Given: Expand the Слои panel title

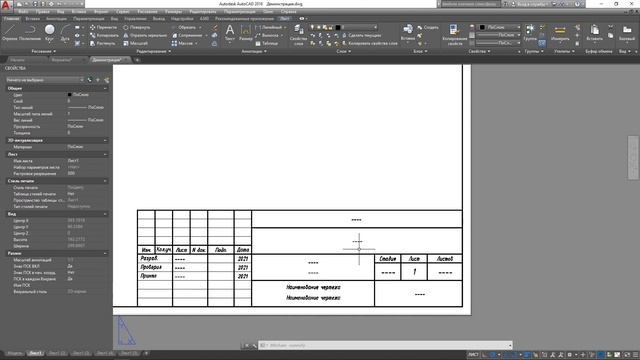Looking at the screenshot, I should (343, 51).
